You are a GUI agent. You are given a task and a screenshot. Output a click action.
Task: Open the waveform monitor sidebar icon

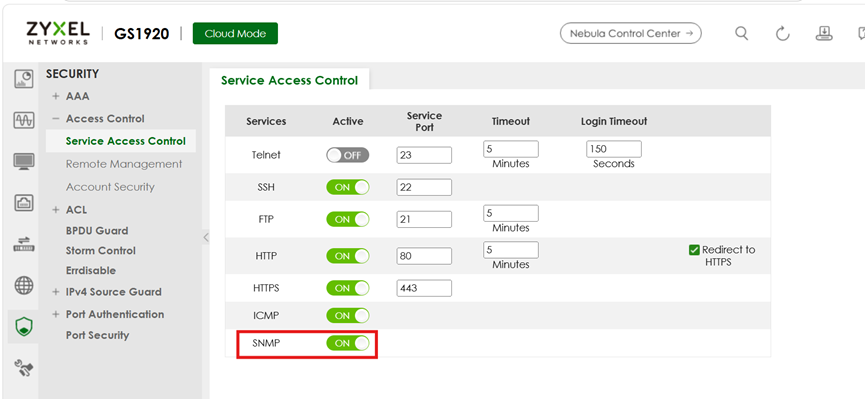24,120
